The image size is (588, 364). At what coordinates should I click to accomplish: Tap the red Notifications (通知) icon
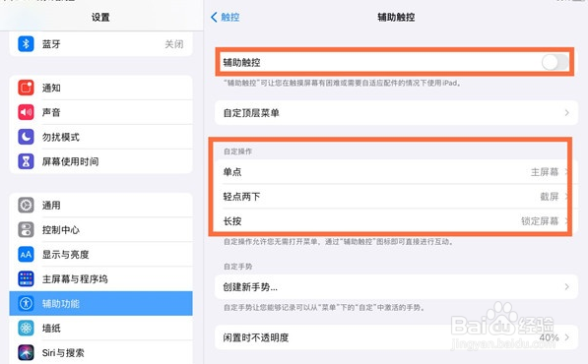26,88
